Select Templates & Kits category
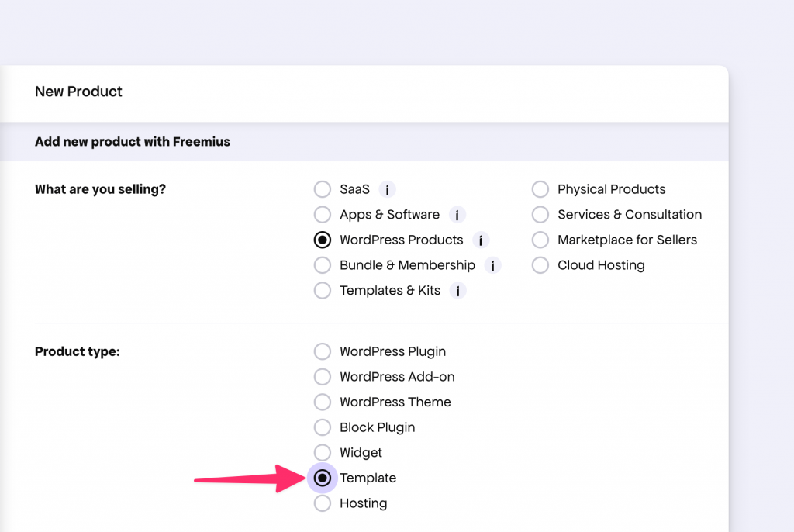The height and width of the screenshot is (532, 794). pyautogui.click(x=323, y=290)
